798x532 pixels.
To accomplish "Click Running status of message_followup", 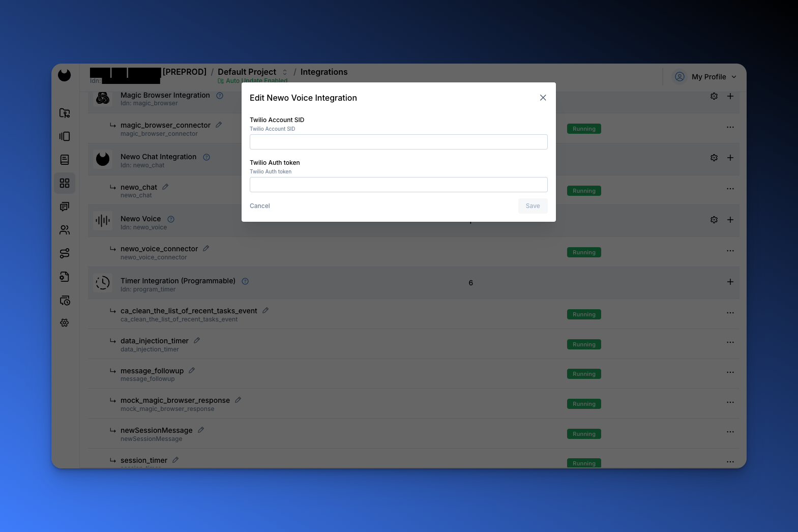I will click(584, 374).
